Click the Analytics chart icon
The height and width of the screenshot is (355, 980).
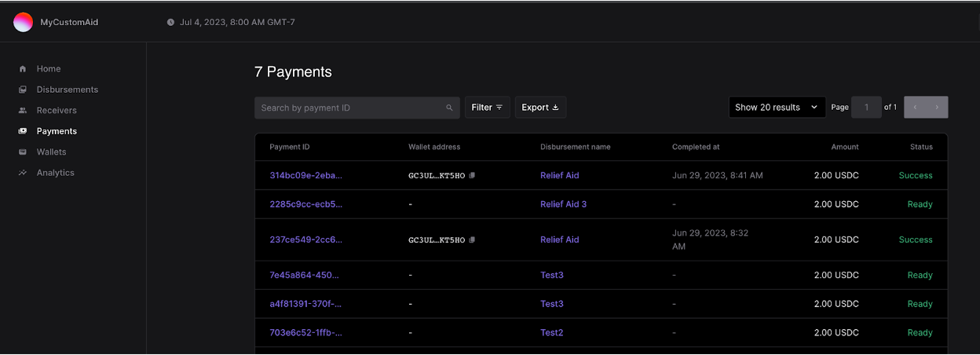(23, 173)
